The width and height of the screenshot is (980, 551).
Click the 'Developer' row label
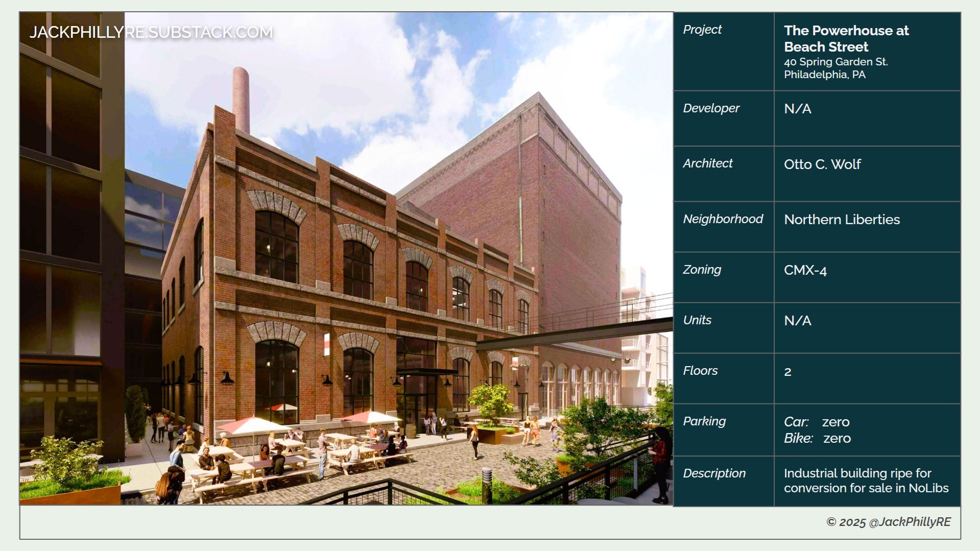[x=711, y=108]
